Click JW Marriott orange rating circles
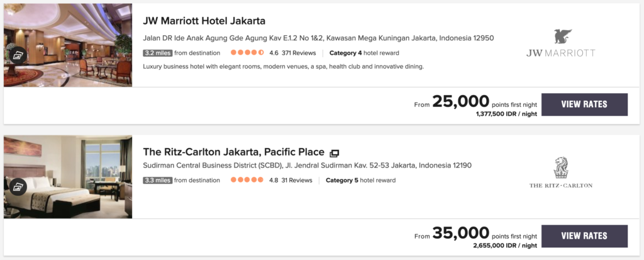 point(247,53)
